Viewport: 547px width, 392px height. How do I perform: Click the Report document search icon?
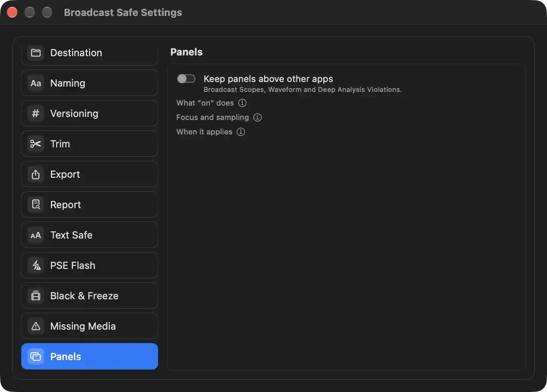tap(36, 205)
